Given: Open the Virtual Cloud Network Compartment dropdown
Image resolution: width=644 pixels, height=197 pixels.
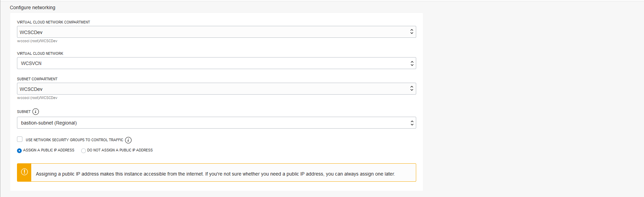Looking at the screenshot, I should [x=216, y=32].
